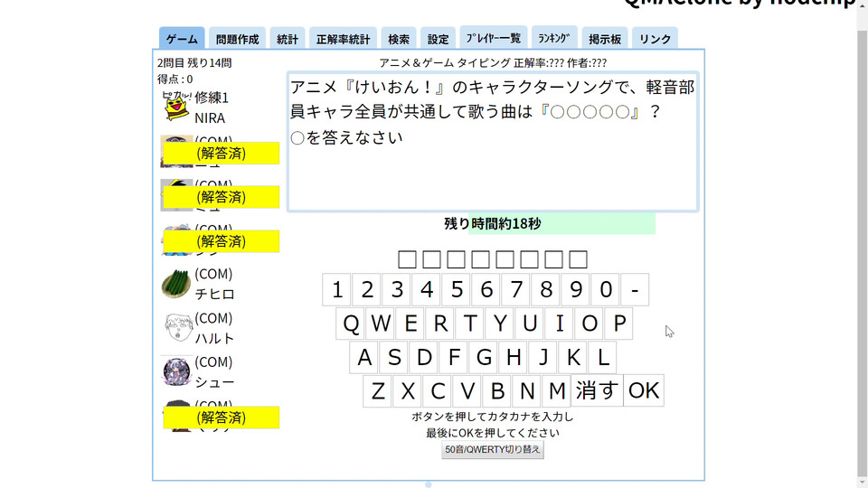Click the A key

pyautogui.click(x=364, y=358)
